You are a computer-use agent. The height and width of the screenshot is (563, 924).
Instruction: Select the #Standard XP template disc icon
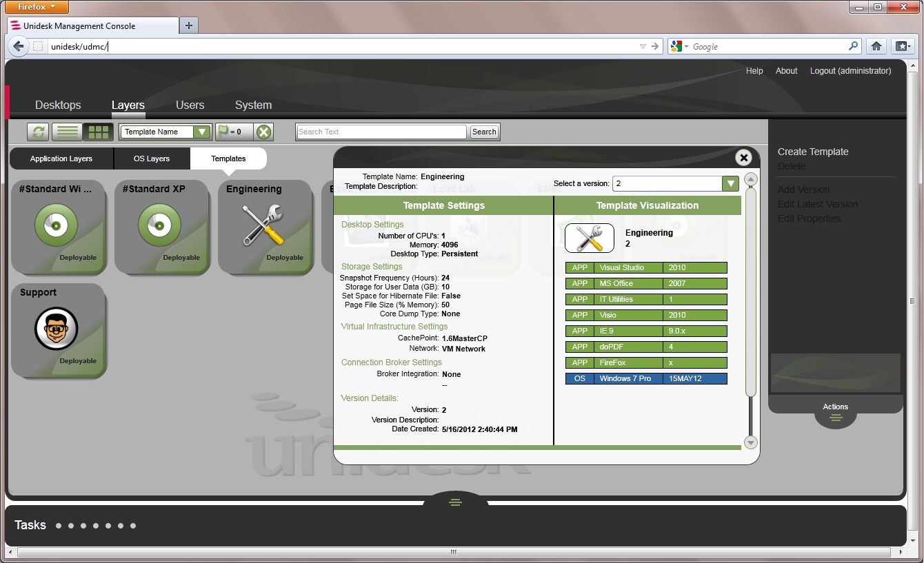159,225
